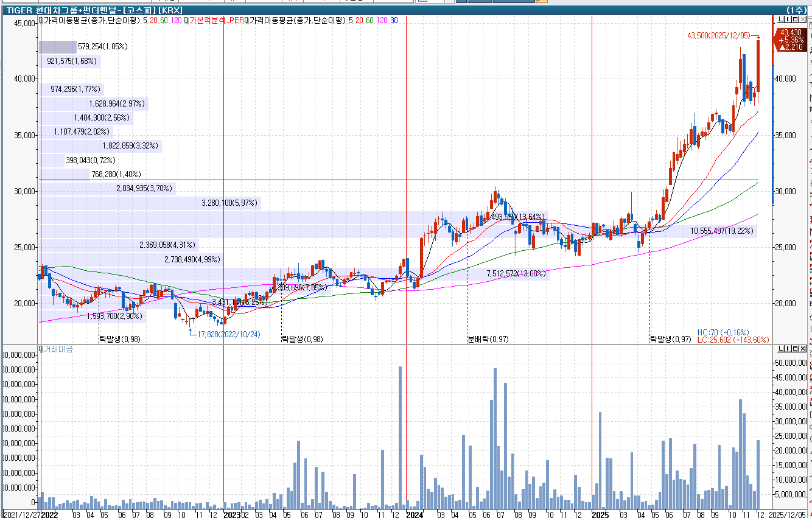Click volume profile label 974,296(1.77%)
This screenshot has width=812, height=518.
coord(75,89)
